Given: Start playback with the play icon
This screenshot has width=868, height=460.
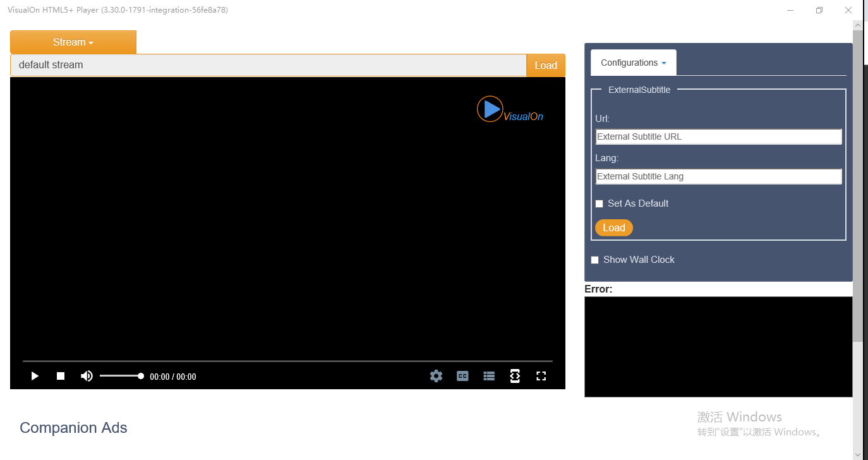Looking at the screenshot, I should [x=35, y=376].
